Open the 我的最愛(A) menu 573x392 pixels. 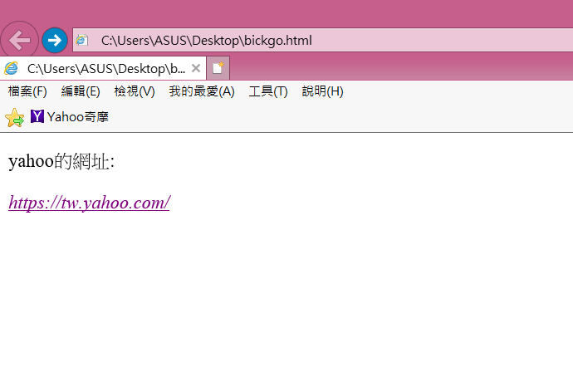click(202, 91)
